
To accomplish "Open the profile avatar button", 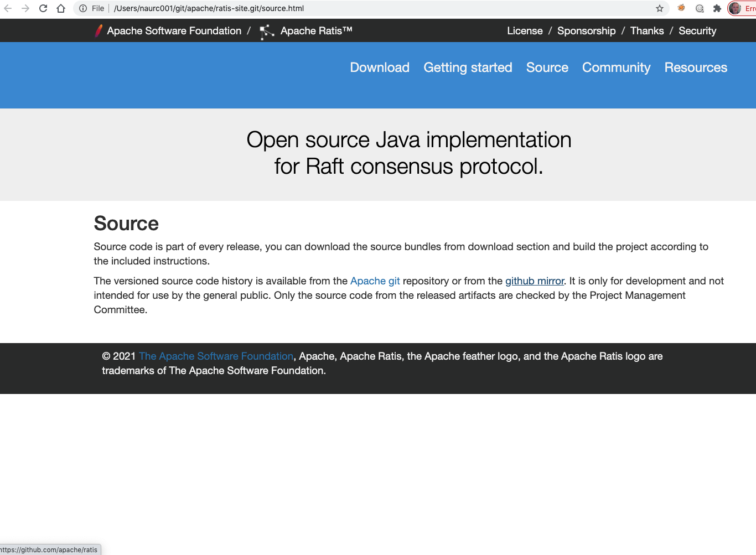I will [x=735, y=8].
